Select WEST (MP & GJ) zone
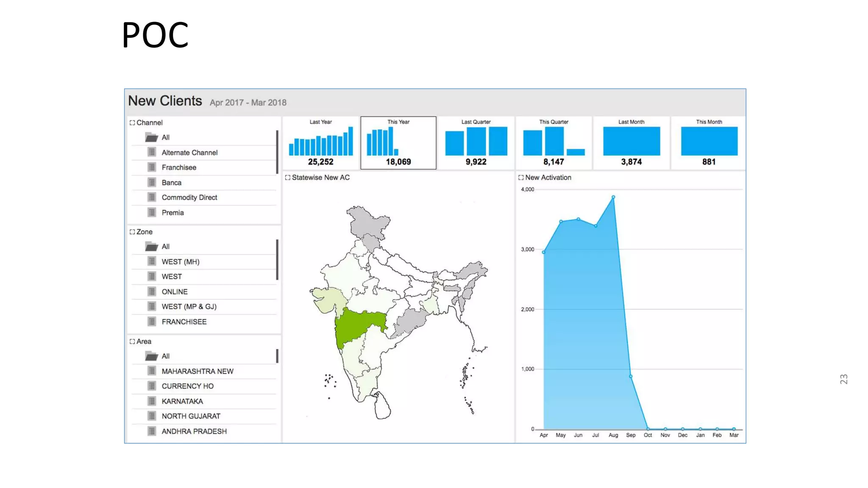Viewport: 868px width, 488px height. [189, 306]
